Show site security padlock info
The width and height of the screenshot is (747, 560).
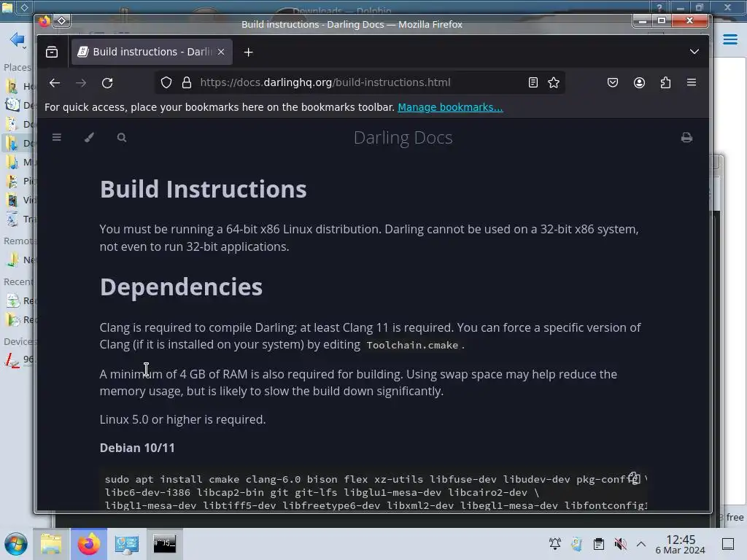187,82
